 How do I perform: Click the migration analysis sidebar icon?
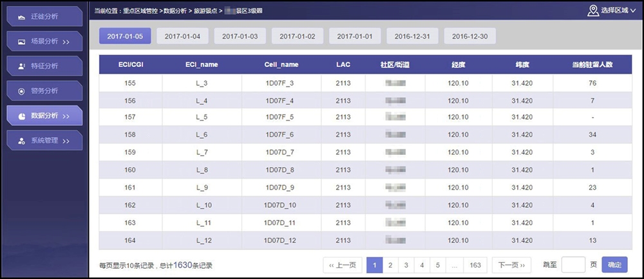(22, 17)
